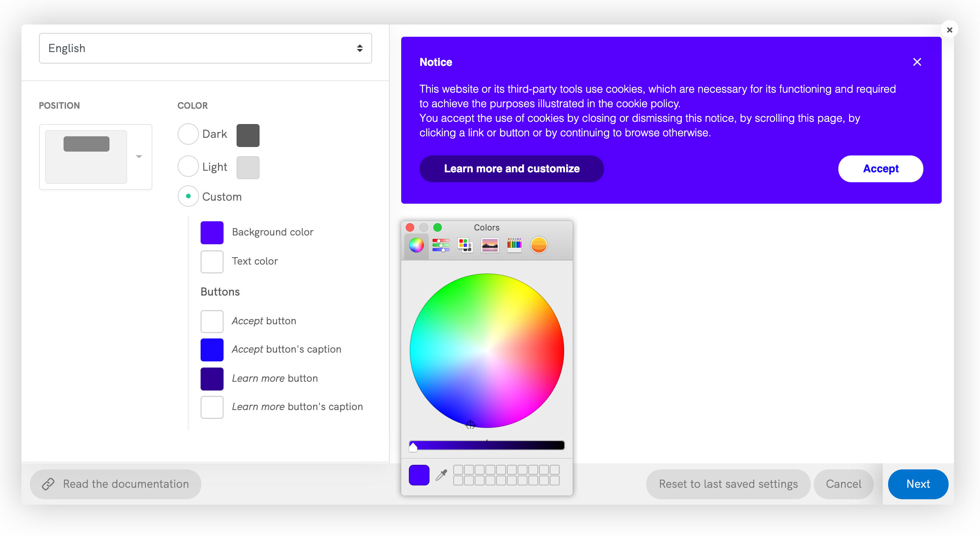This screenshot has height=536, width=980.
Task: Click the link icon beside documentation
Action: pyautogui.click(x=48, y=484)
